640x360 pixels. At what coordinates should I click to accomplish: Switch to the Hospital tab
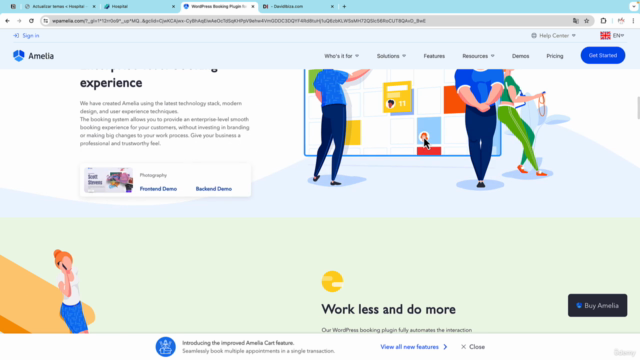click(x=139, y=7)
